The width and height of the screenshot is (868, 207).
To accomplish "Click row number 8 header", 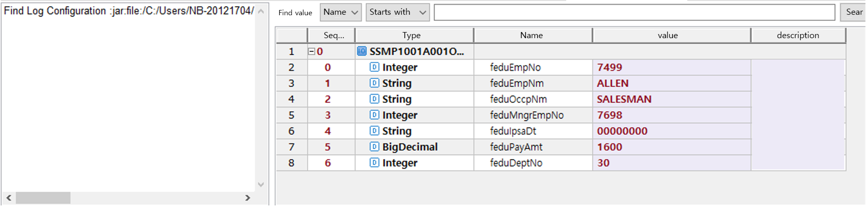I will [x=292, y=163].
